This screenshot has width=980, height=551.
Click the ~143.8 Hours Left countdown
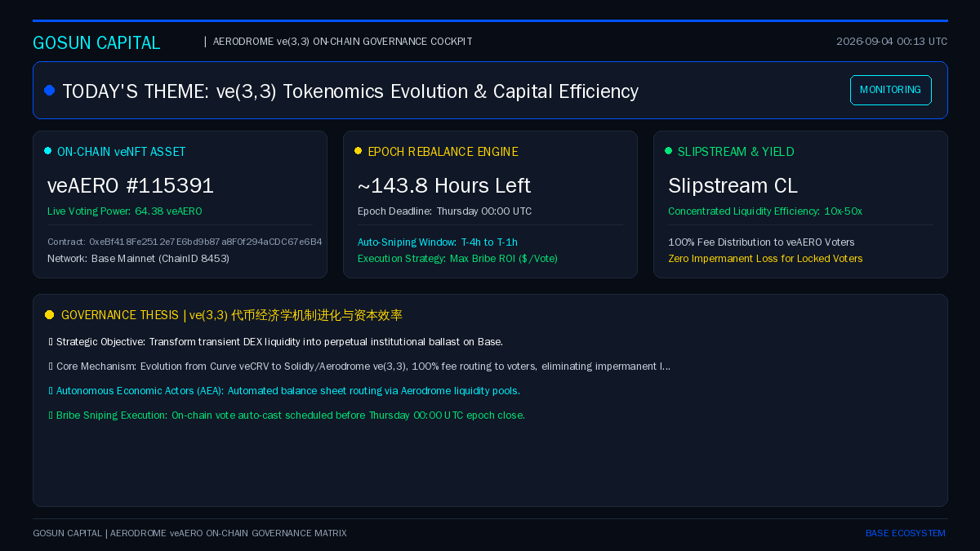[x=444, y=186]
